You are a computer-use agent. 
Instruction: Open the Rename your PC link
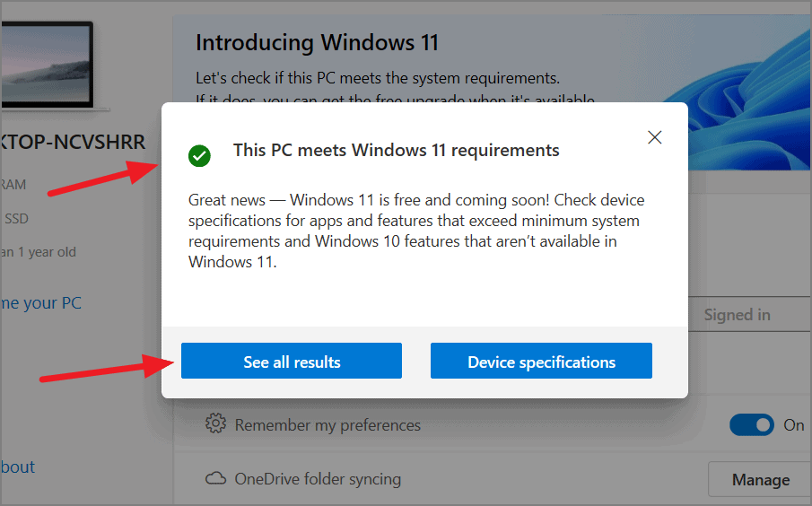click(x=41, y=303)
